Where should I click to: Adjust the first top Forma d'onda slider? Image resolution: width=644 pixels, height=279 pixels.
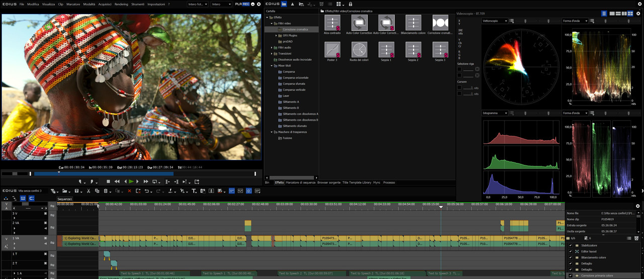pos(606,21)
